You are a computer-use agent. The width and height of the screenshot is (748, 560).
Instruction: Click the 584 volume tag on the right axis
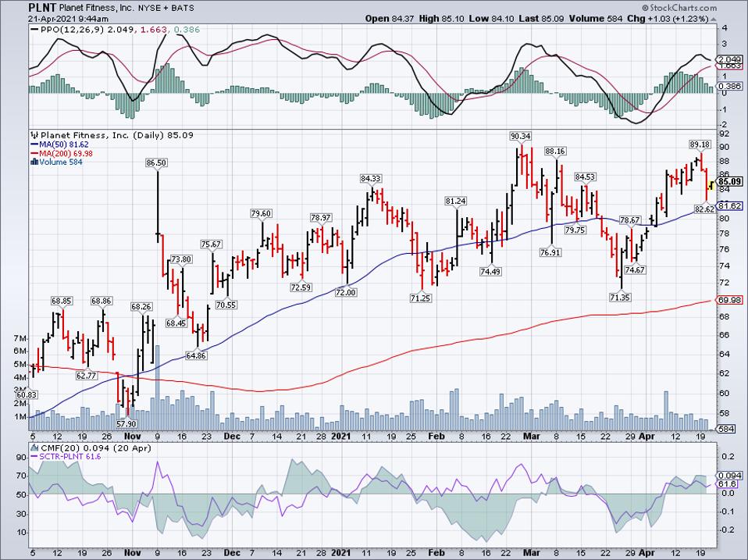pos(725,428)
